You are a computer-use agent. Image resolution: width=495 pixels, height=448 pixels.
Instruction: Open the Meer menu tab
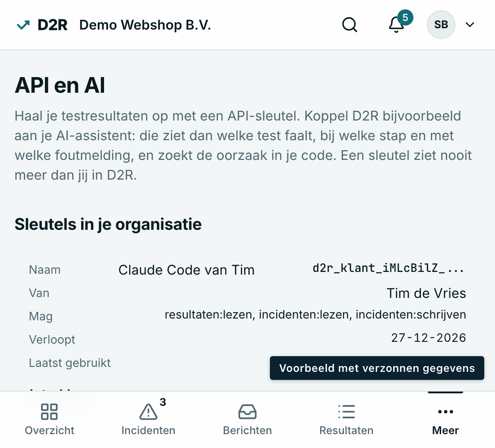pos(445,420)
